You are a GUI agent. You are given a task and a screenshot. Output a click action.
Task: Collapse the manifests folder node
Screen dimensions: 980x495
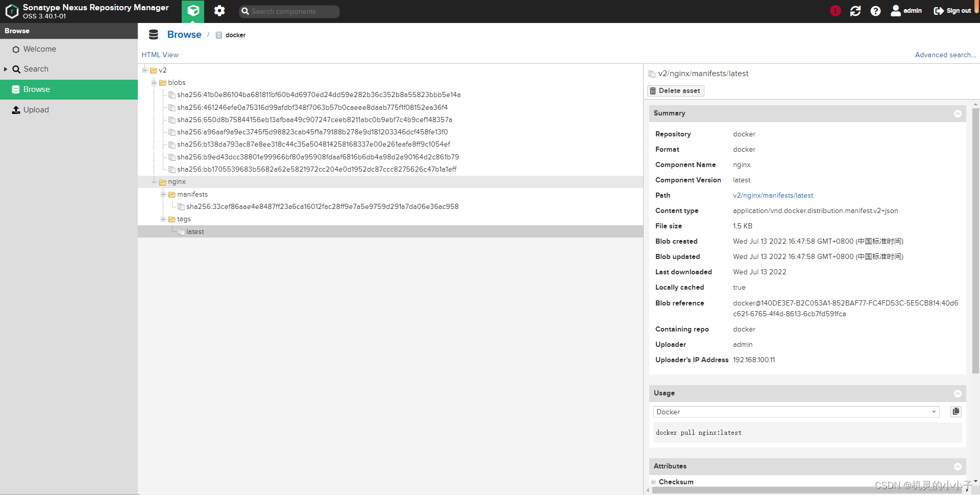163,194
